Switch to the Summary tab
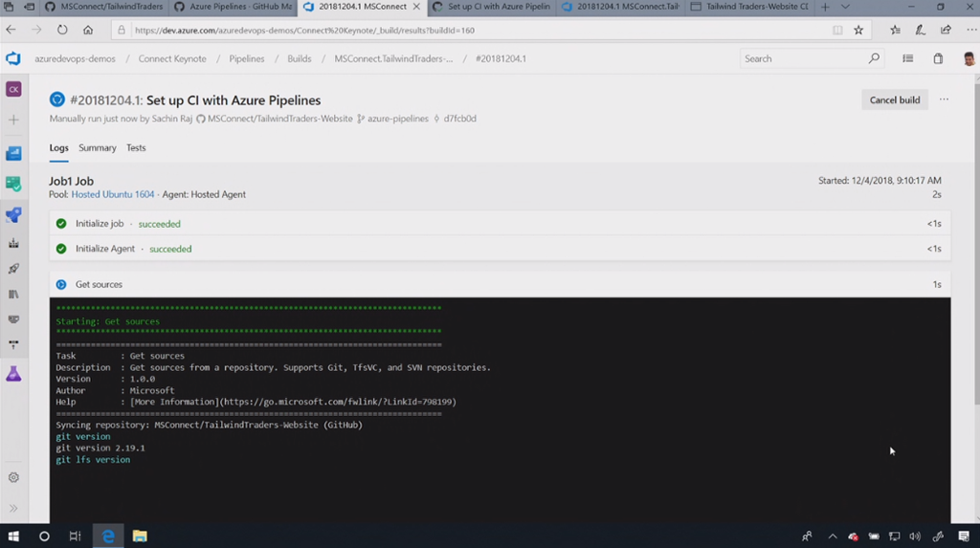 98,148
